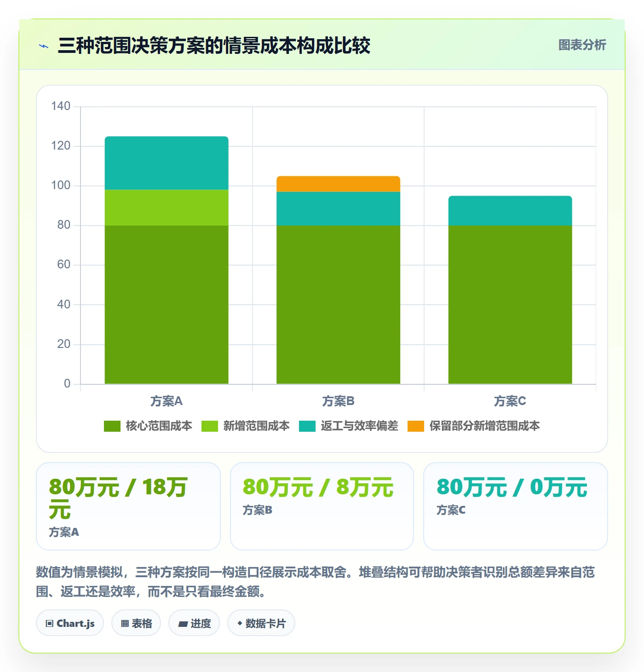This screenshot has width=644, height=672.
Task: Click the Chart.js chip square icon
Action: pyautogui.click(x=50, y=624)
